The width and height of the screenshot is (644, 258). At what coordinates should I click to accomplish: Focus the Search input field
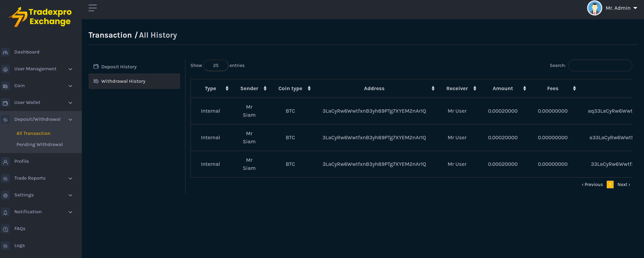pyautogui.click(x=600, y=66)
